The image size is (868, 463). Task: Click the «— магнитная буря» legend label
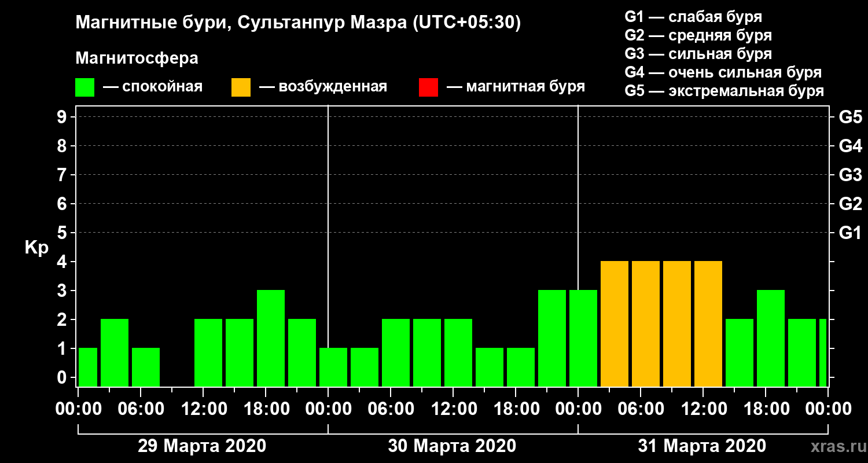(x=516, y=87)
